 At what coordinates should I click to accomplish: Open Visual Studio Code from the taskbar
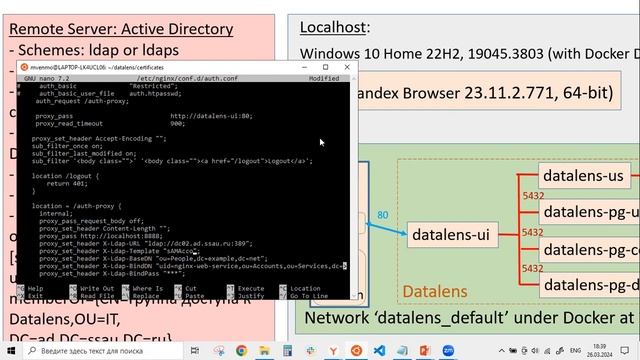379,351
